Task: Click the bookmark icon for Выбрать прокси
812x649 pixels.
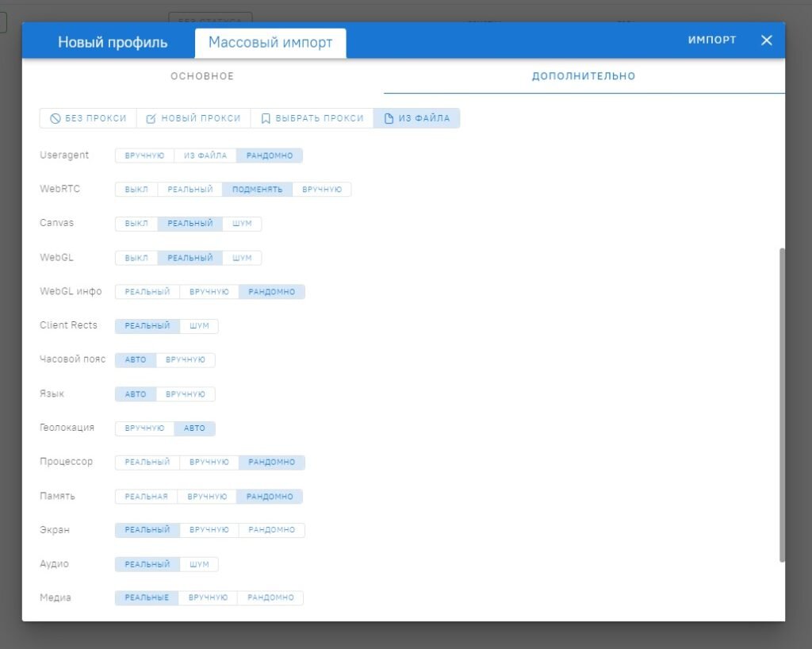Action: 266,118
